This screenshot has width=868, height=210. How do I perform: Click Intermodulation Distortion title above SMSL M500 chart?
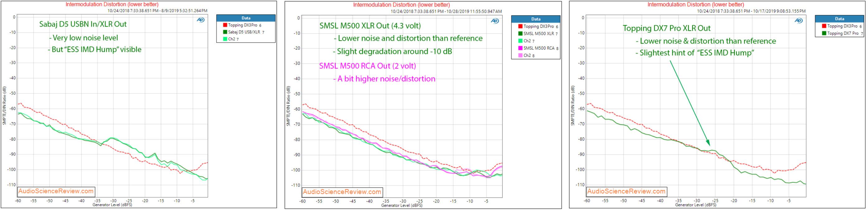tap(401, 5)
